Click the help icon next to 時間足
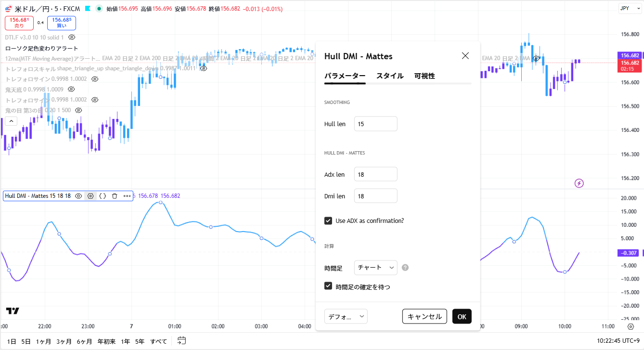 (x=405, y=268)
